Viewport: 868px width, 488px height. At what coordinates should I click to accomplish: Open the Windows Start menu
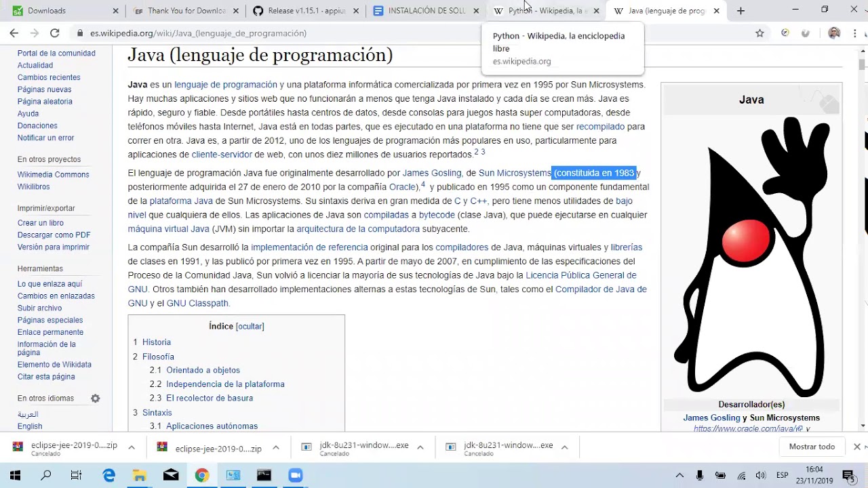[x=15, y=475]
